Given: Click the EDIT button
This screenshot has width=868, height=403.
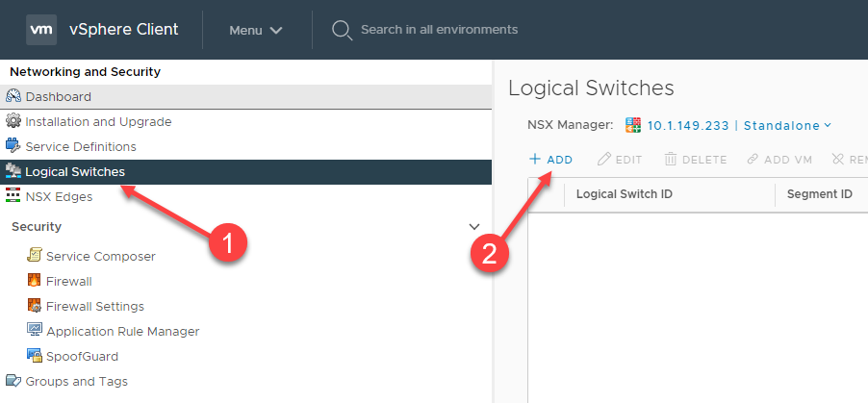Looking at the screenshot, I should (x=620, y=160).
